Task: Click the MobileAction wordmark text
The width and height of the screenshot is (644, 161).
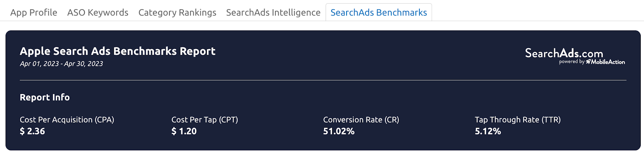Action: (608, 62)
